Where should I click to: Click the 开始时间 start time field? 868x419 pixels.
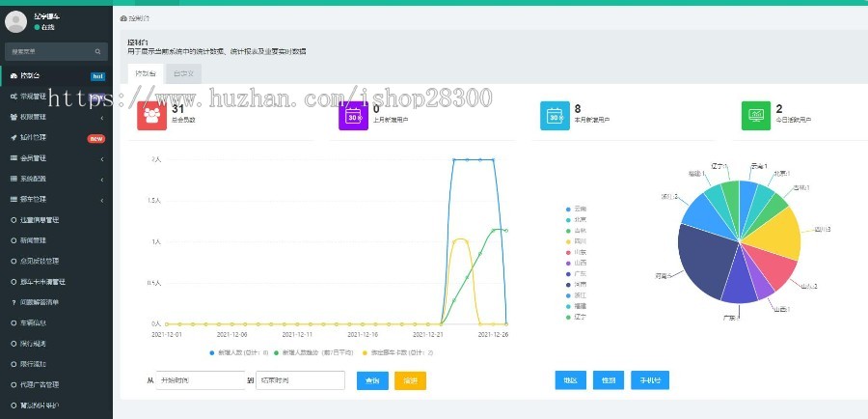coord(201,380)
